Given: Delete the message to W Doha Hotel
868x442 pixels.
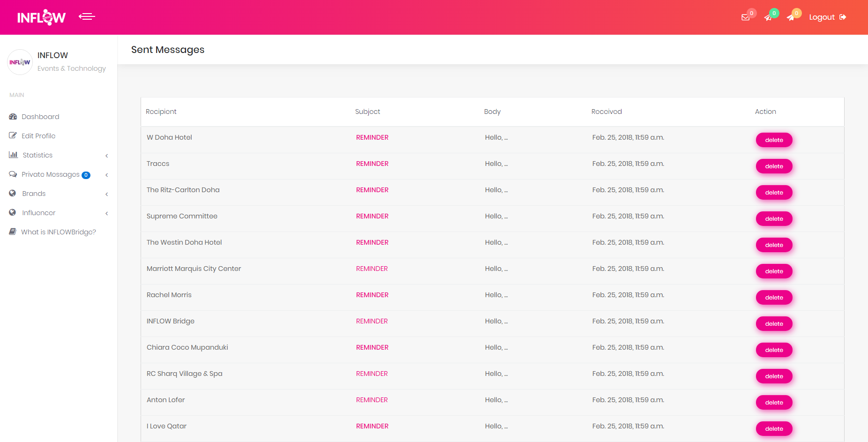Looking at the screenshot, I should [774, 140].
